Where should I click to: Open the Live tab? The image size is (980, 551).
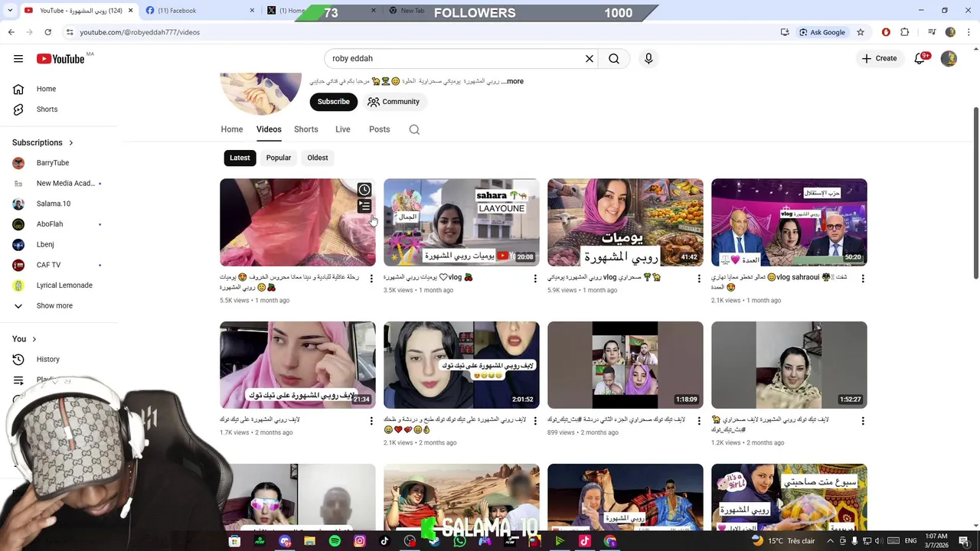point(343,129)
